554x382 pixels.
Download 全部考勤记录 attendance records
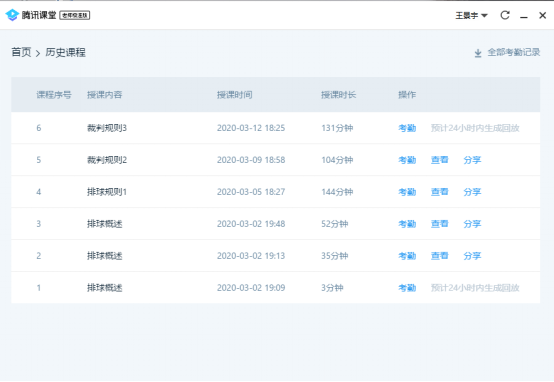514,52
